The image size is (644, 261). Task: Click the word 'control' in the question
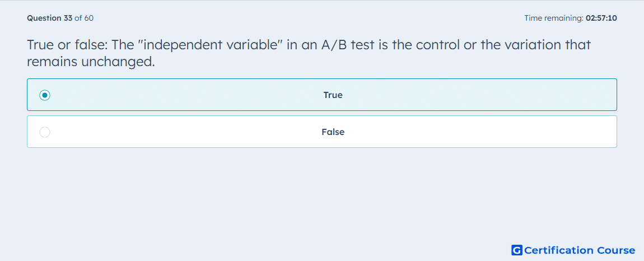(437, 44)
